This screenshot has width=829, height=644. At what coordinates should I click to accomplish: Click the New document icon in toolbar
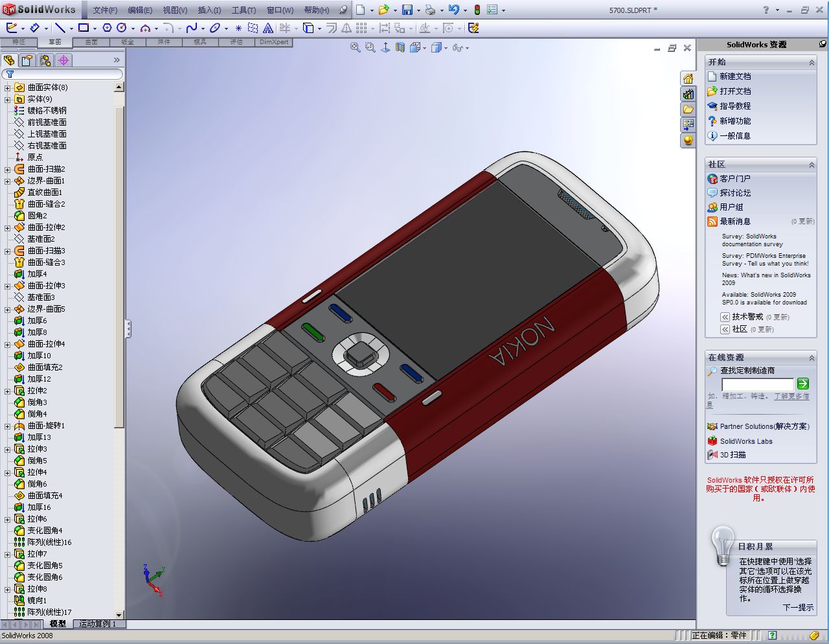361,10
